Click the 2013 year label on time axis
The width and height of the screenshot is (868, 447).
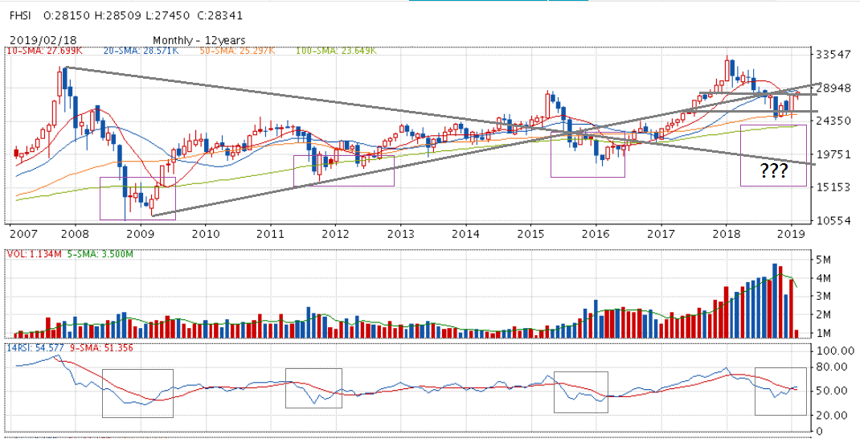pyautogui.click(x=401, y=234)
